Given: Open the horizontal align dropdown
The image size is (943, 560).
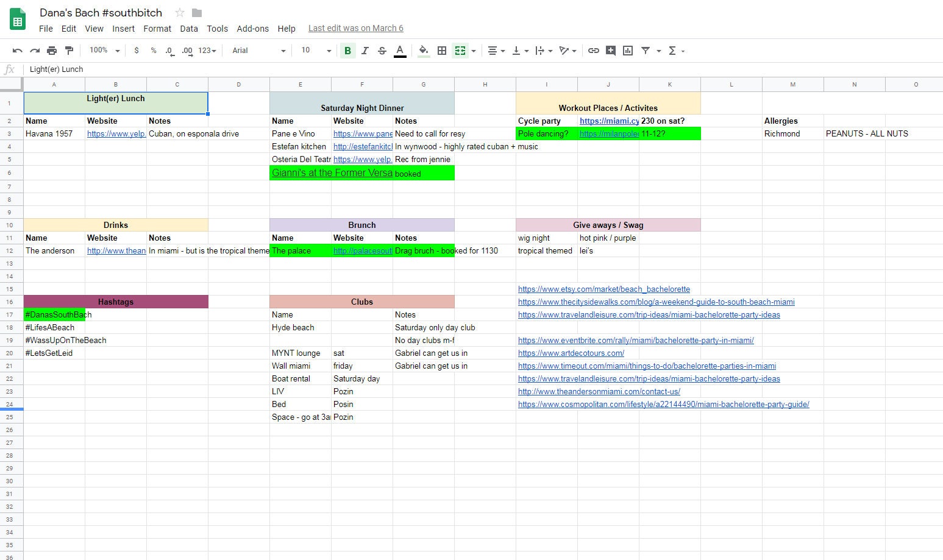Looking at the screenshot, I should coord(496,51).
